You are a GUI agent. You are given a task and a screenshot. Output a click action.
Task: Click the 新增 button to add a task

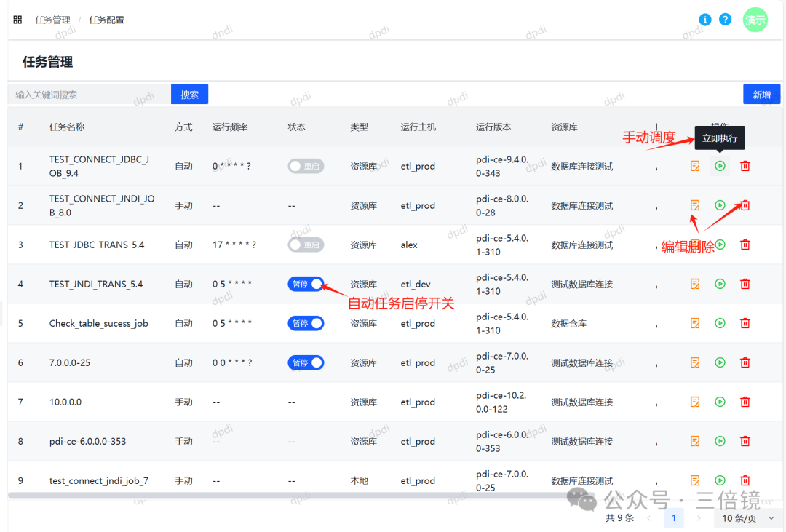761,94
